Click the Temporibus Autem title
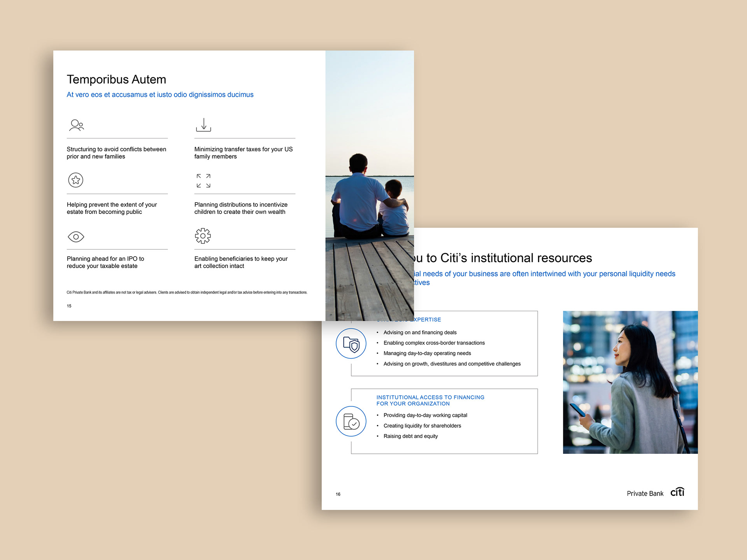Screen dimensions: 747x560 [116, 79]
